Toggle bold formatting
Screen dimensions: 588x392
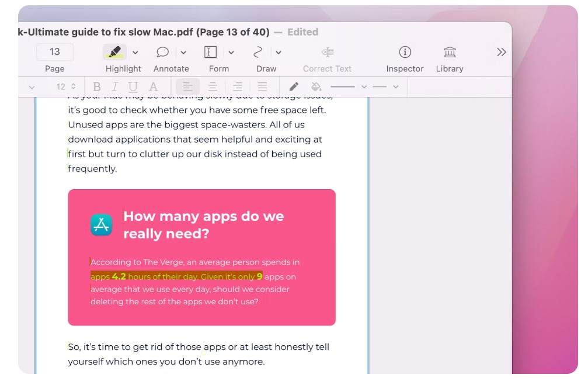(97, 86)
